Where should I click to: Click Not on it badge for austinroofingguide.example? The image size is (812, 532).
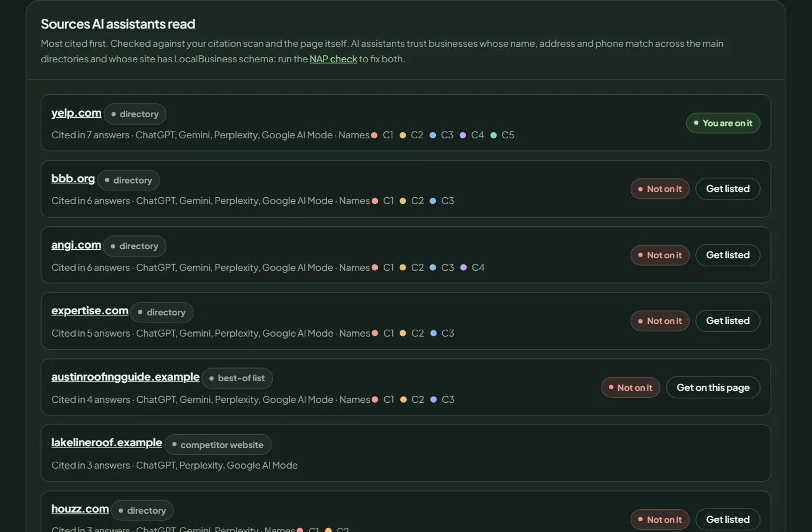631,387
